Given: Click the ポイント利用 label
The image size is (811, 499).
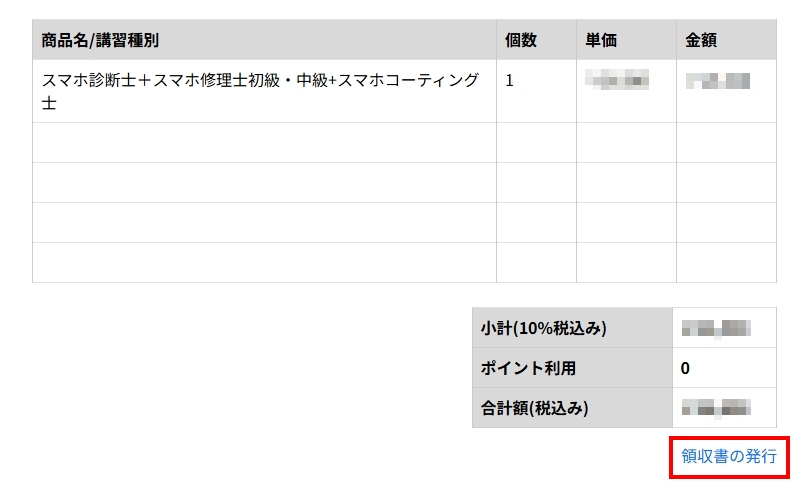Looking at the screenshot, I should tap(528, 368).
